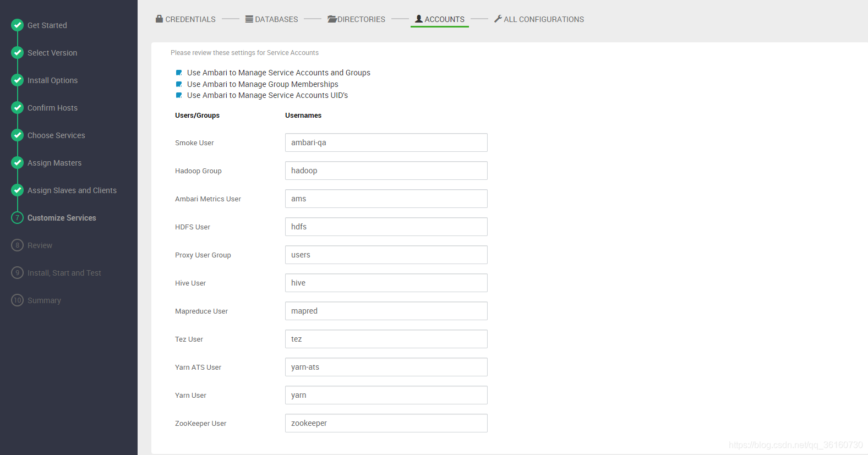Click the Hadoop Group field

[386, 171]
